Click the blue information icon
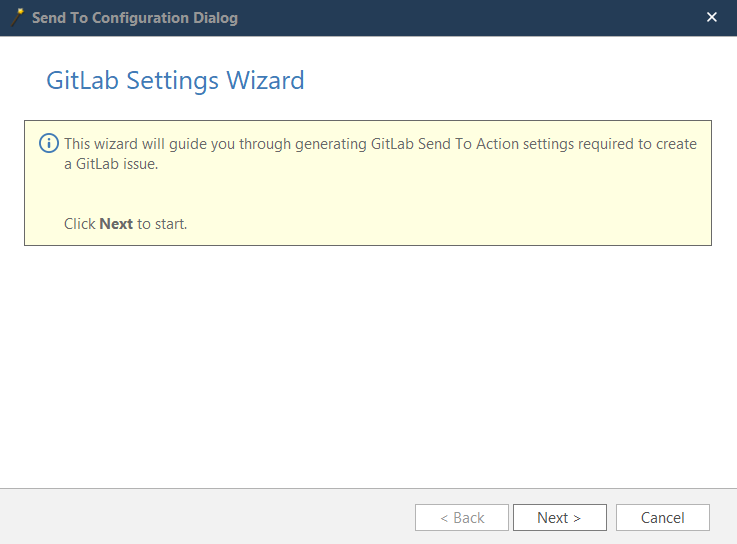Viewport: 737px width, 544px height. click(x=49, y=143)
